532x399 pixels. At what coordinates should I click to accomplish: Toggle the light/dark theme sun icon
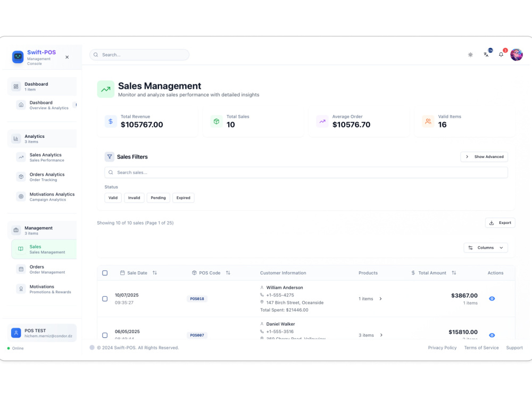point(470,55)
